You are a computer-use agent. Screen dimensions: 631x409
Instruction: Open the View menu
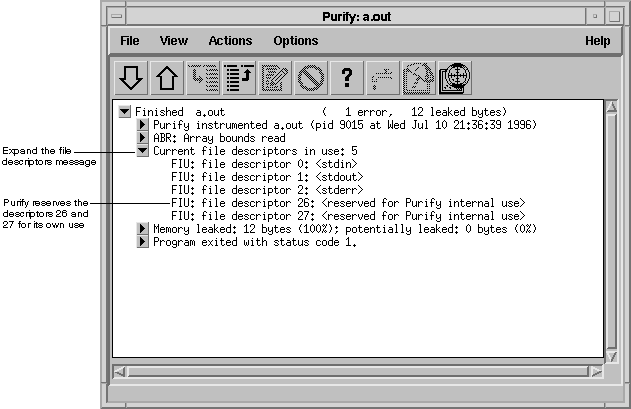click(173, 41)
